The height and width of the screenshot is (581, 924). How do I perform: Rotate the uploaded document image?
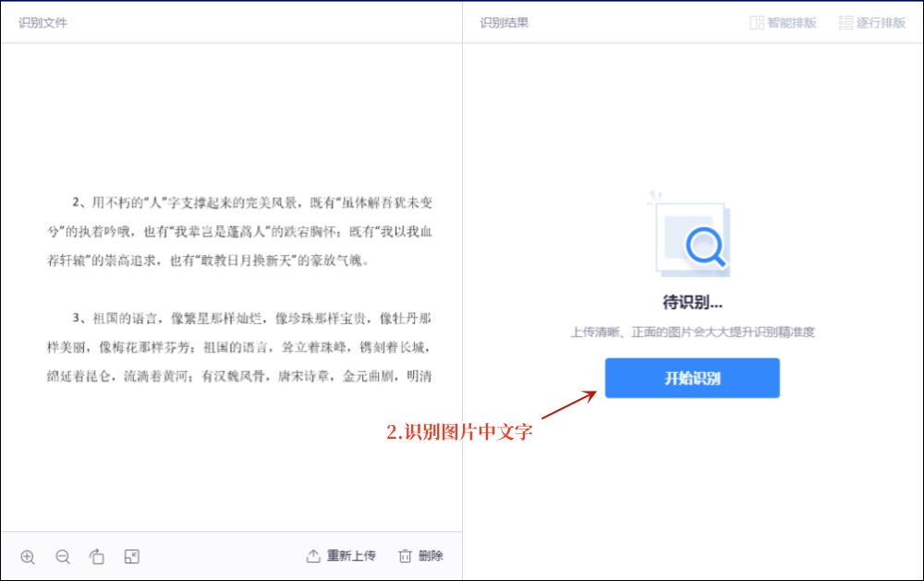98,557
